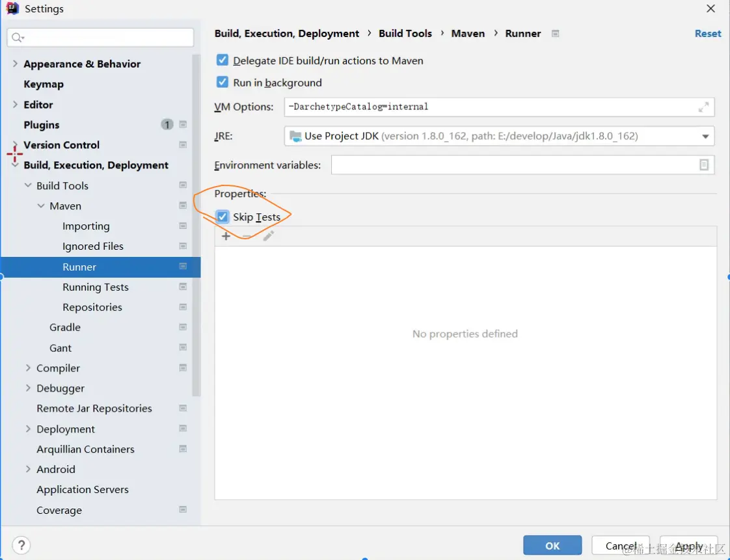Click the OK button
730x560 pixels.
click(552, 545)
